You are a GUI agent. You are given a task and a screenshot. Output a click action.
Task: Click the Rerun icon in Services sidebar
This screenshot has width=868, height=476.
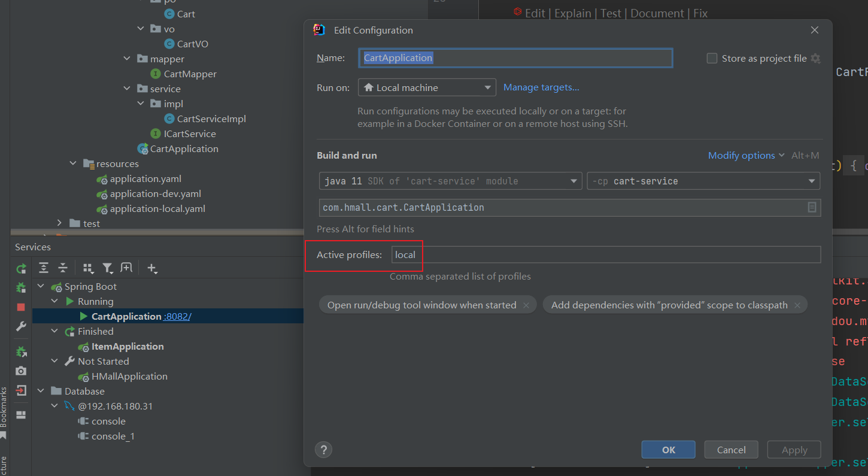[21, 269]
